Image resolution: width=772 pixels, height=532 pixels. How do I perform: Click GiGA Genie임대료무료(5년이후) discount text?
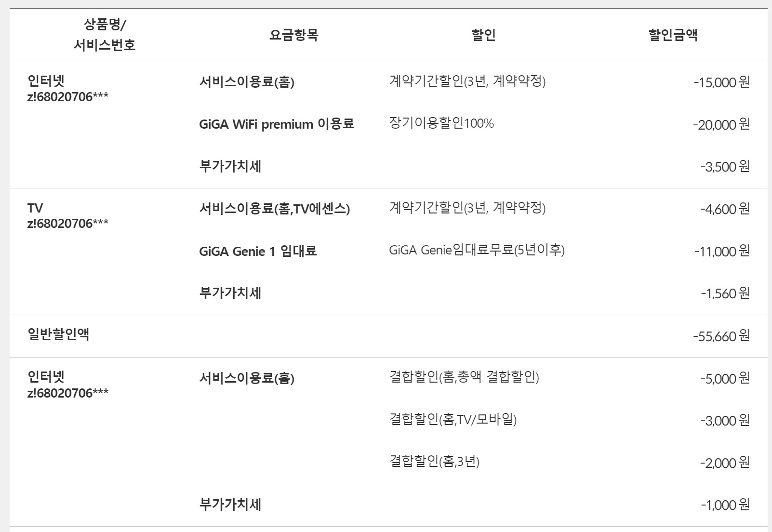(x=477, y=251)
